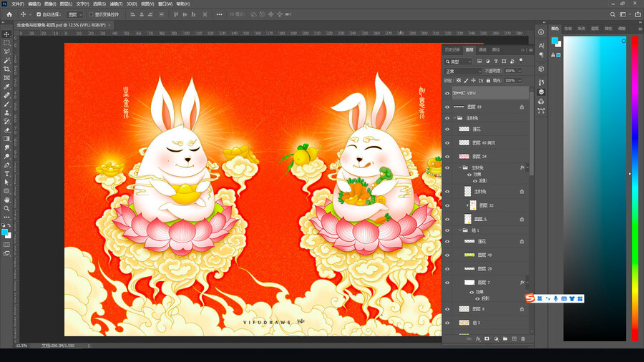Open the 滤镜(T) menu
644x362 pixels.
116,4
